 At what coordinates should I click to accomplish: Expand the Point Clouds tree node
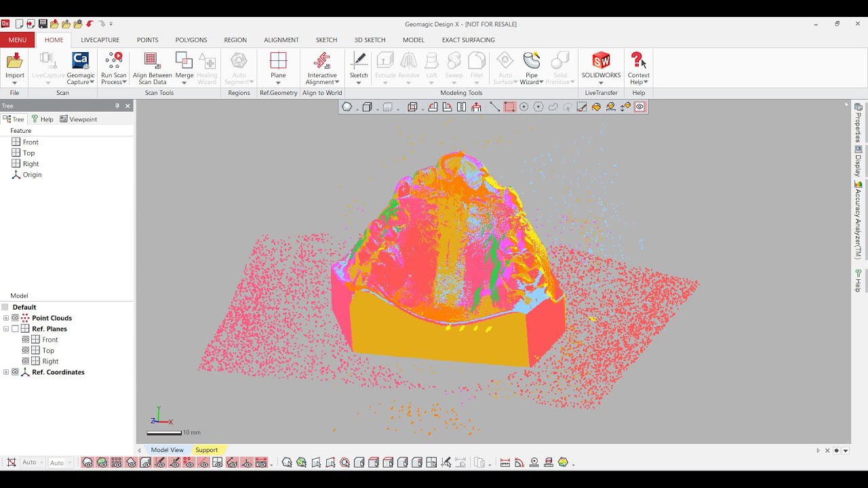(6, 318)
